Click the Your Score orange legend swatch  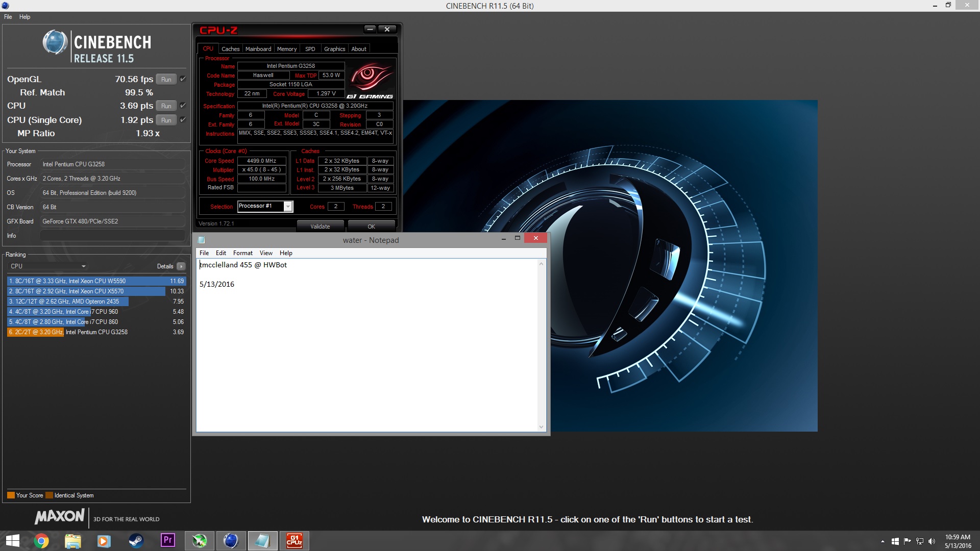[11, 495]
